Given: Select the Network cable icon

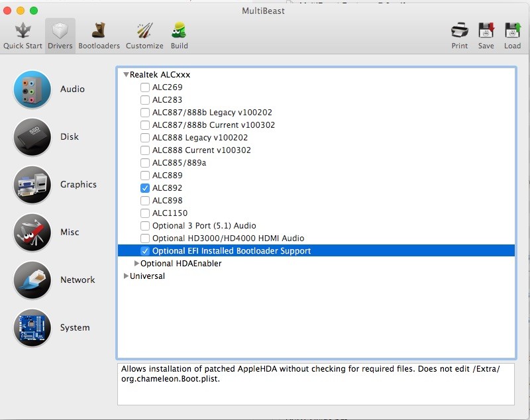Looking at the screenshot, I should click(32, 280).
